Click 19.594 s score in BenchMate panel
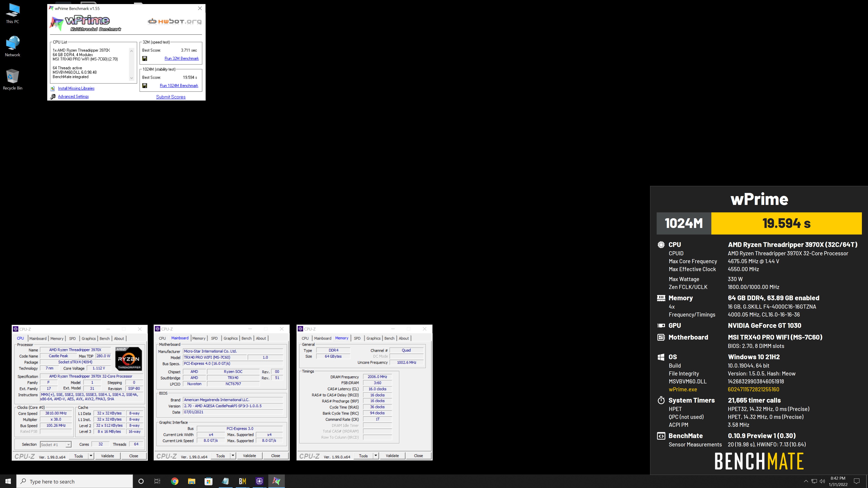The image size is (868, 488). [786, 223]
